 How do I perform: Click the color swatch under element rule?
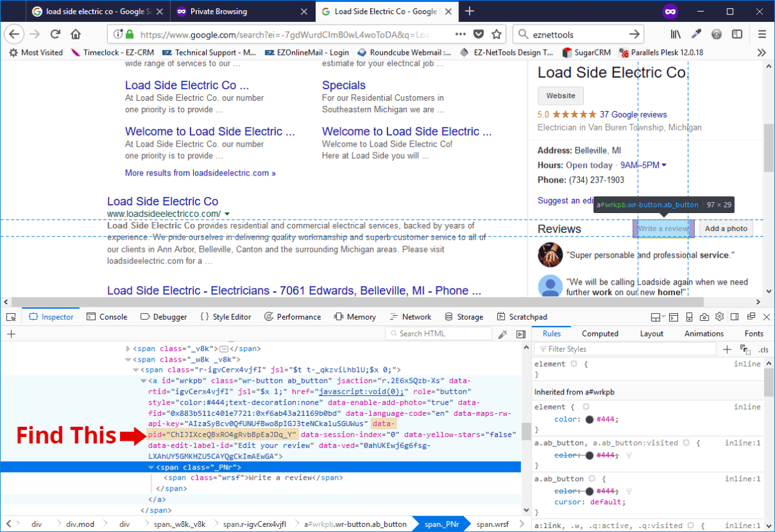[590, 420]
